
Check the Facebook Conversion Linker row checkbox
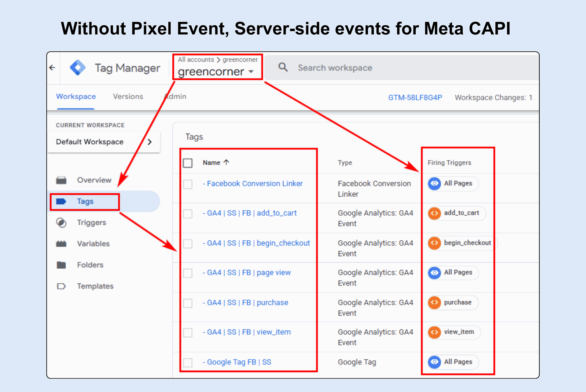(x=188, y=184)
